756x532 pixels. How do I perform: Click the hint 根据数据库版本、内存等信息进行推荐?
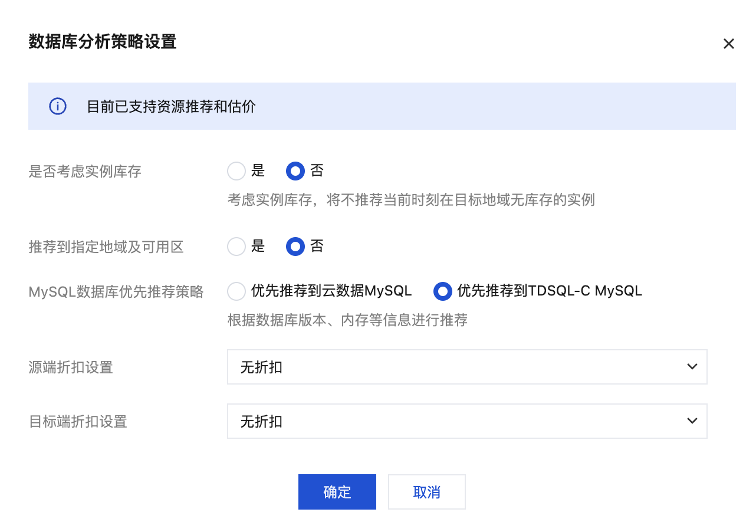point(347,320)
